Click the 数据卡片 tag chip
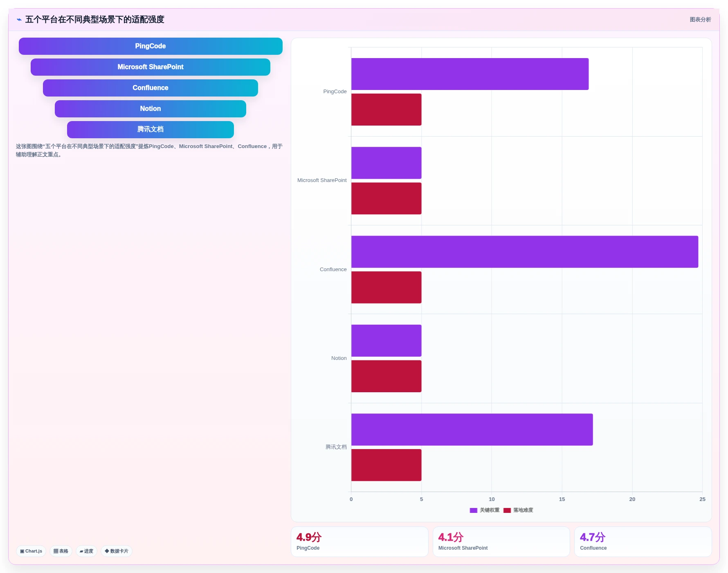 [x=117, y=551]
